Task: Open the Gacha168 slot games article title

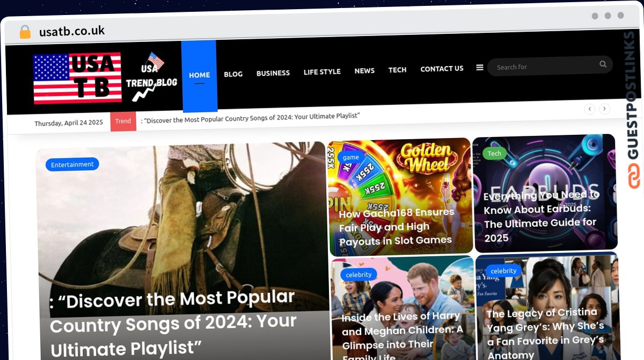Action: pos(397,227)
